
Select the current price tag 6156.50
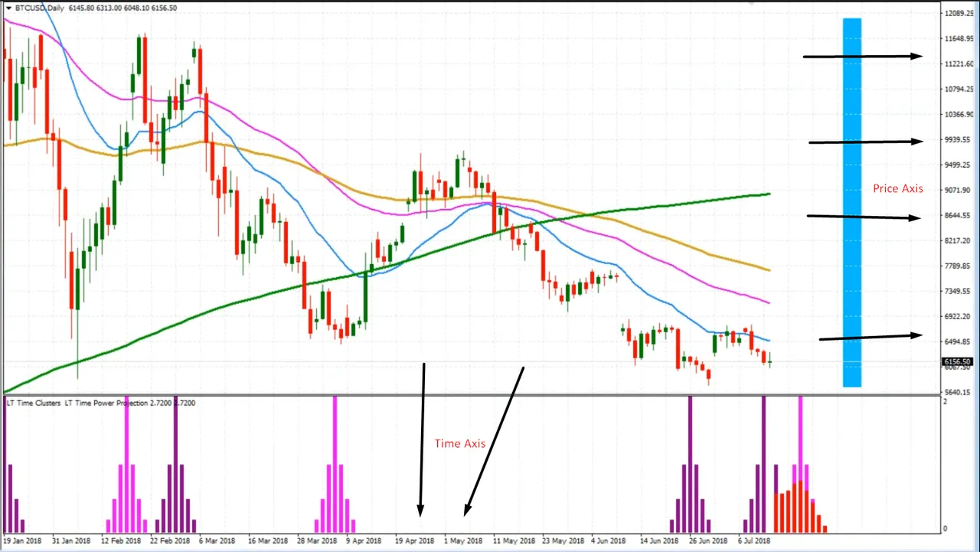click(958, 361)
